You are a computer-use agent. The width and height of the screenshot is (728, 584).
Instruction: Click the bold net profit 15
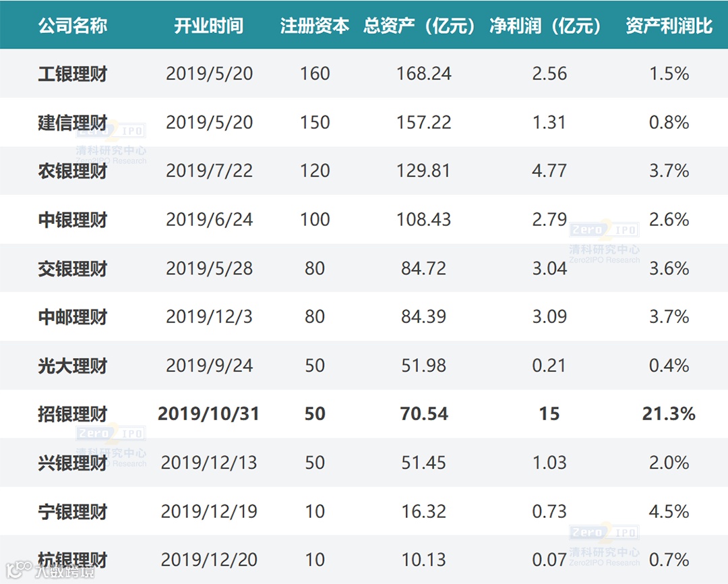pos(550,414)
